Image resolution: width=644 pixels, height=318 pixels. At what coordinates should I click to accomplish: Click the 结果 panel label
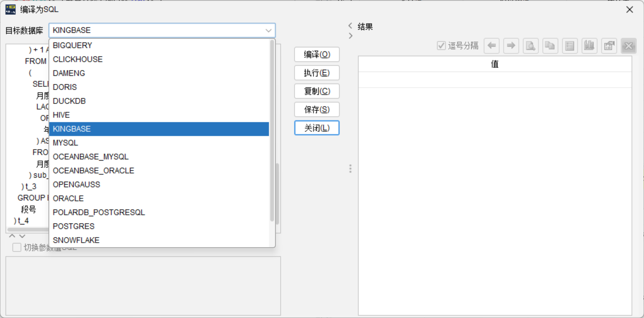[365, 27]
